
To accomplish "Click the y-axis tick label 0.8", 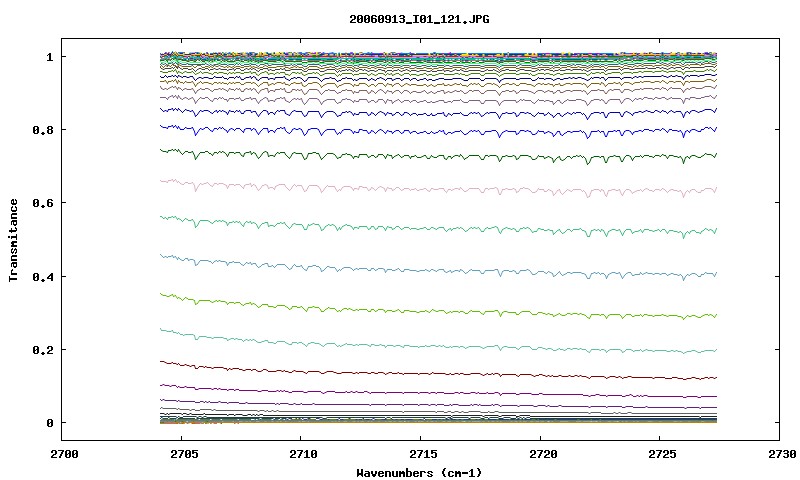I will 43,130.
